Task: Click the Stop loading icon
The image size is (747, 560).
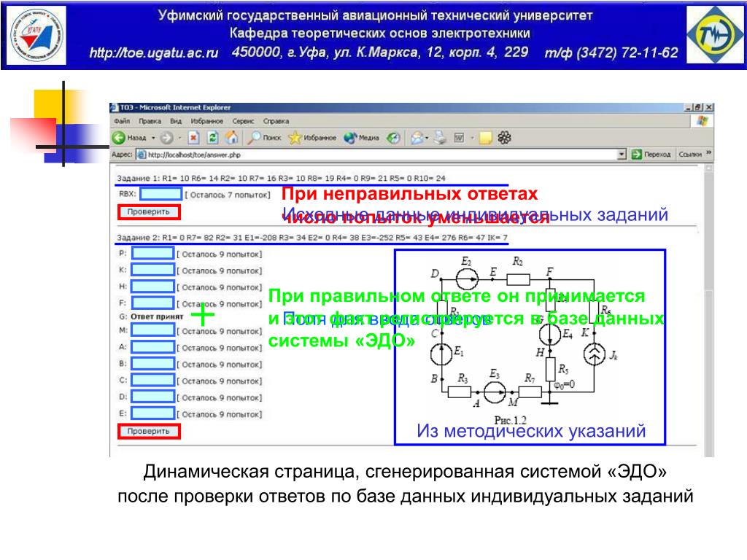Action: pyautogui.click(x=193, y=138)
